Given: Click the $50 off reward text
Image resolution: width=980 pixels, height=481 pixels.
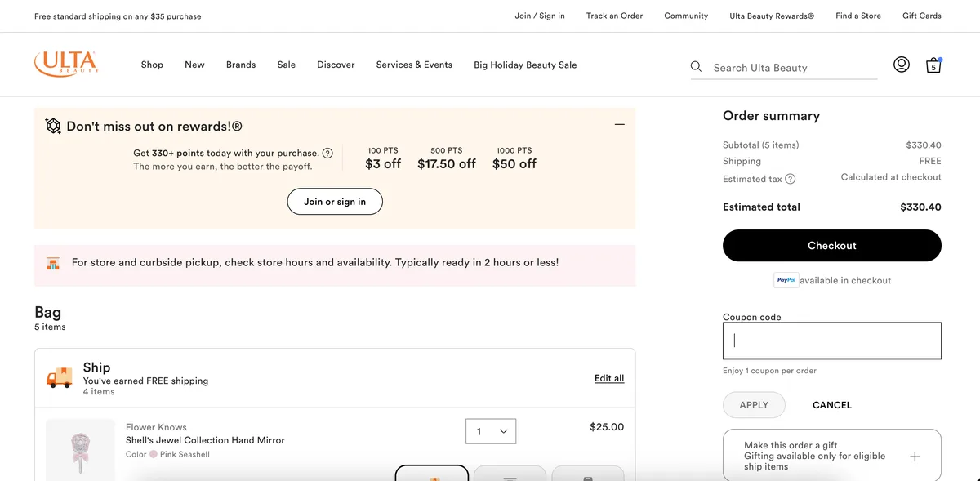Looking at the screenshot, I should pos(514,163).
